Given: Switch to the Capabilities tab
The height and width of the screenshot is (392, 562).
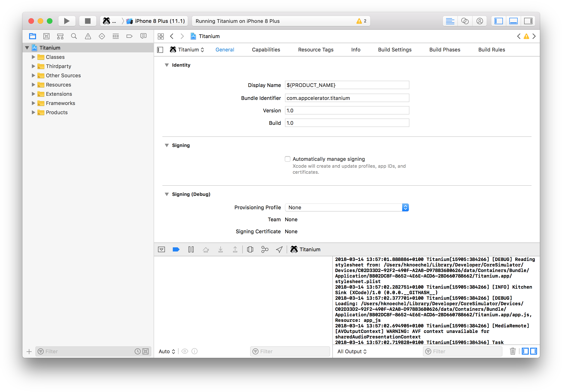Looking at the screenshot, I should click(x=266, y=50).
